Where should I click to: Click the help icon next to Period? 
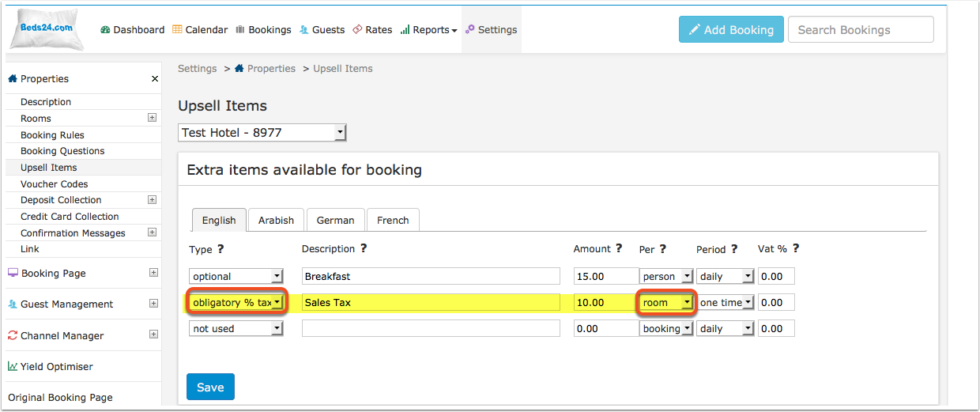pyautogui.click(x=734, y=248)
